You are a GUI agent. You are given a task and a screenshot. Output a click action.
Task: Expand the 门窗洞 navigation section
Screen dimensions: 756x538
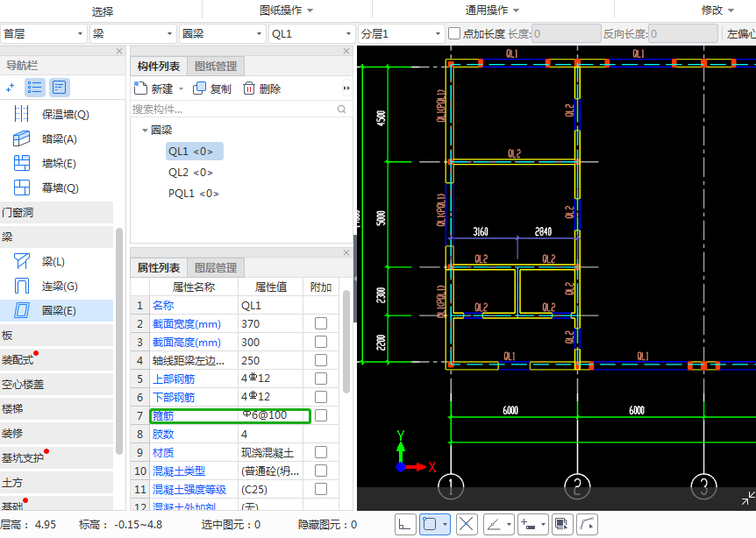tap(56, 212)
